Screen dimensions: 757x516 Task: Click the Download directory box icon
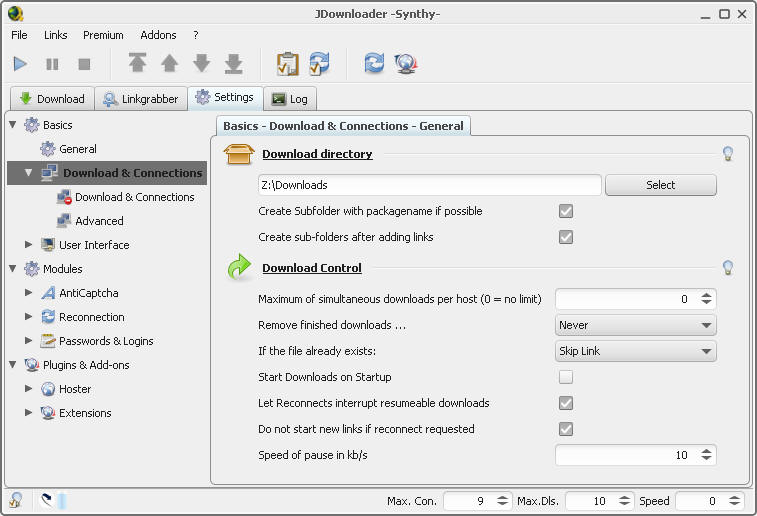(x=239, y=154)
